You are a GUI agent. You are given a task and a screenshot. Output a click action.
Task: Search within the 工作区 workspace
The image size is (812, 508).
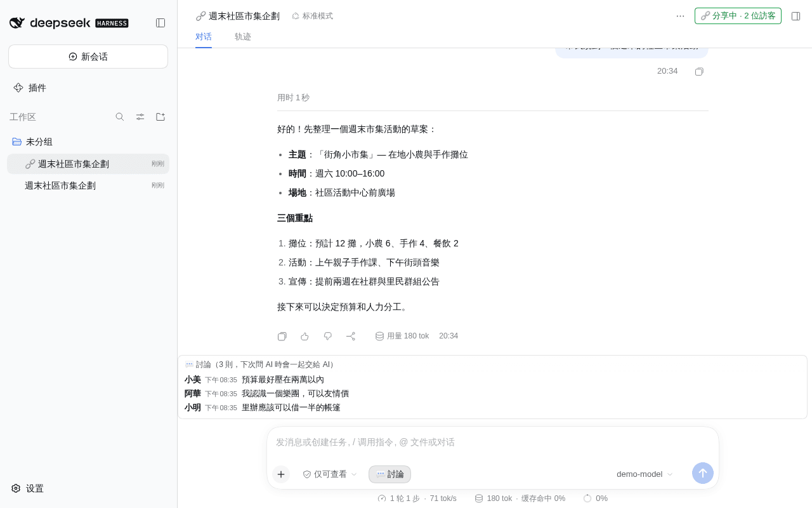click(x=120, y=117)
